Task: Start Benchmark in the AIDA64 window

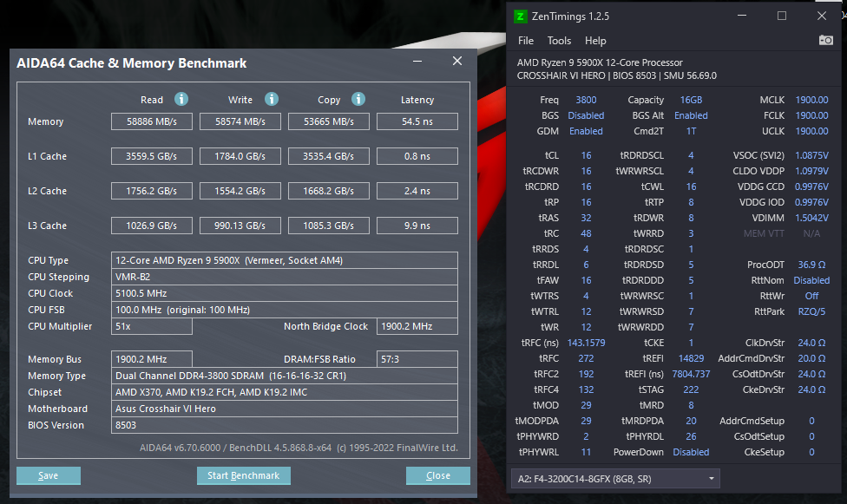Action: point(244,475)
